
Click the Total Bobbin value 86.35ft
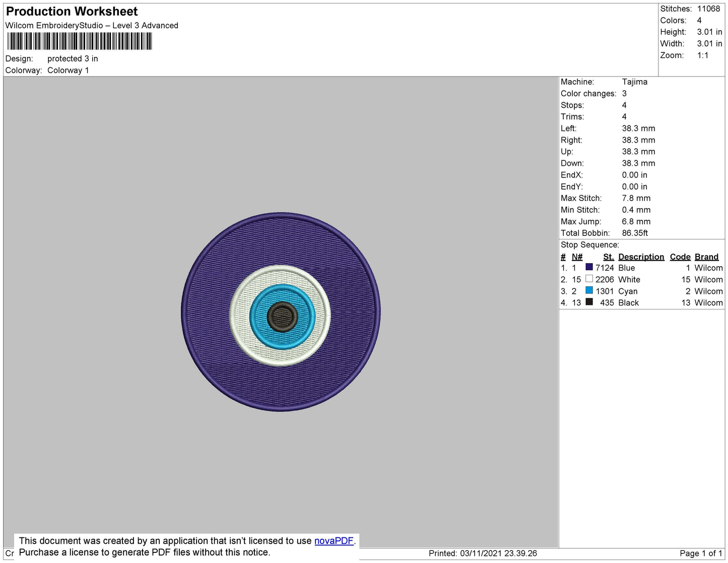tap(635, 233)
